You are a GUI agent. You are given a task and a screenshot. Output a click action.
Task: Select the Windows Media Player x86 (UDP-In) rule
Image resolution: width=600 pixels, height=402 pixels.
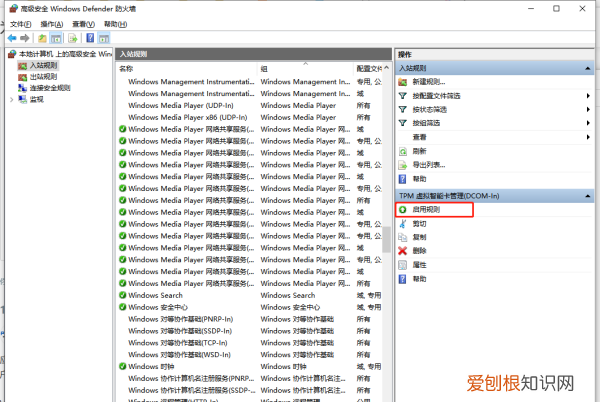[188, 117]
